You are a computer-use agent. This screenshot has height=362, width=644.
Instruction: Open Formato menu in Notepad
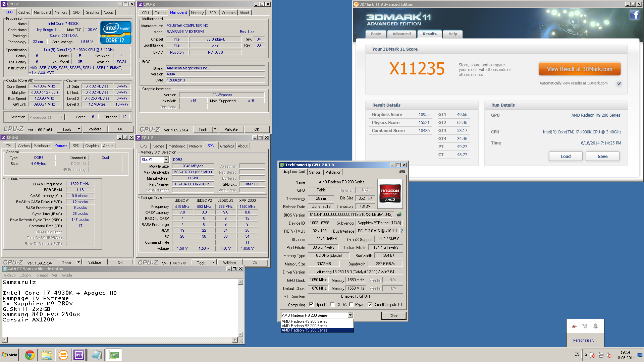41,275
